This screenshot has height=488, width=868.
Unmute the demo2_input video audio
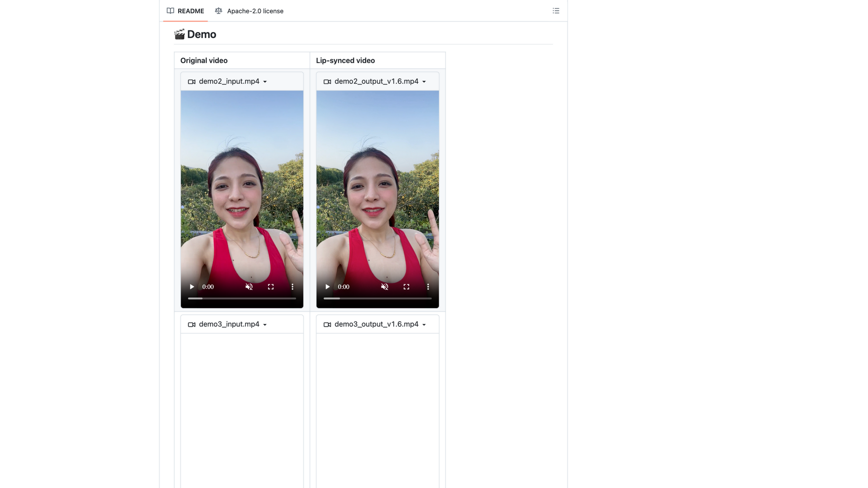tap(249, 287)
